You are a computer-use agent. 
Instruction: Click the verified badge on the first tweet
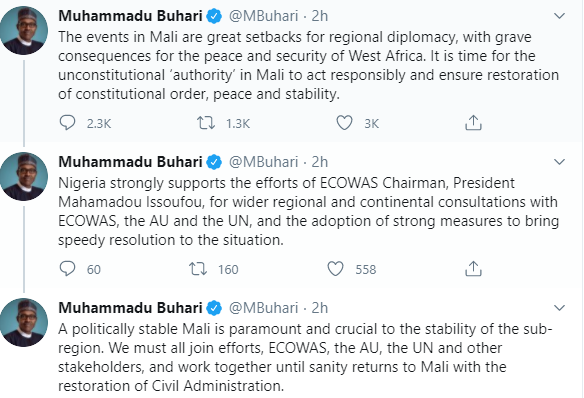(x=214, y=16)
